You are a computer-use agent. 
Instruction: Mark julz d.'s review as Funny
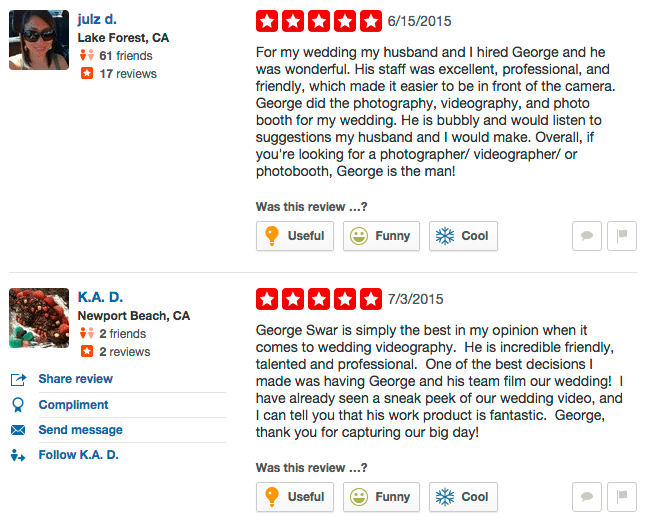(x=381, y=236)
